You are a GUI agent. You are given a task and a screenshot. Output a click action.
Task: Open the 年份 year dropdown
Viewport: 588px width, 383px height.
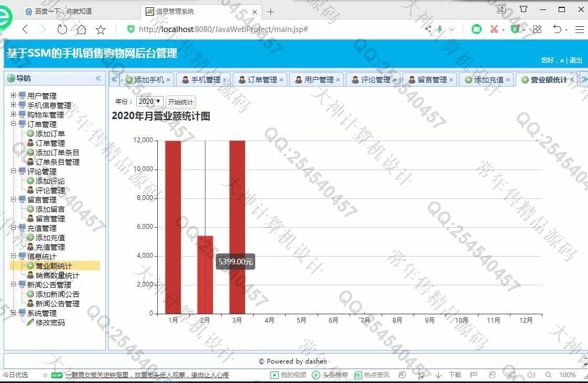tap(149, 101)
